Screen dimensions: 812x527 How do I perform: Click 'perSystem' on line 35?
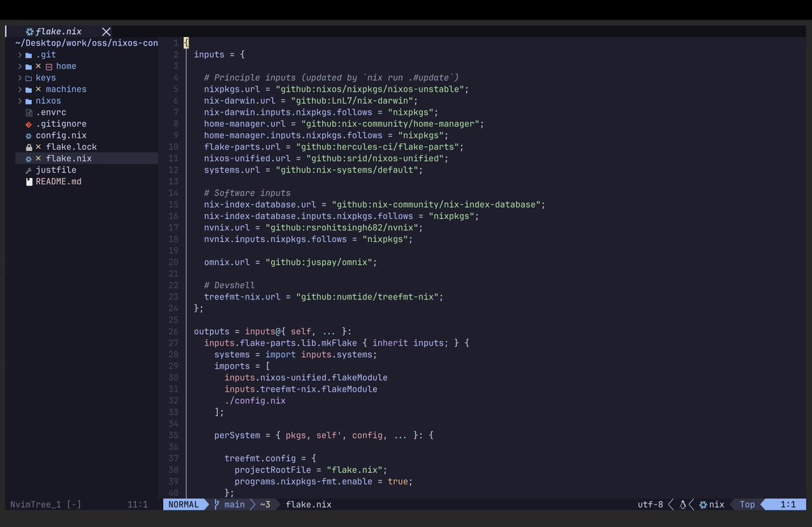point(237,435)
